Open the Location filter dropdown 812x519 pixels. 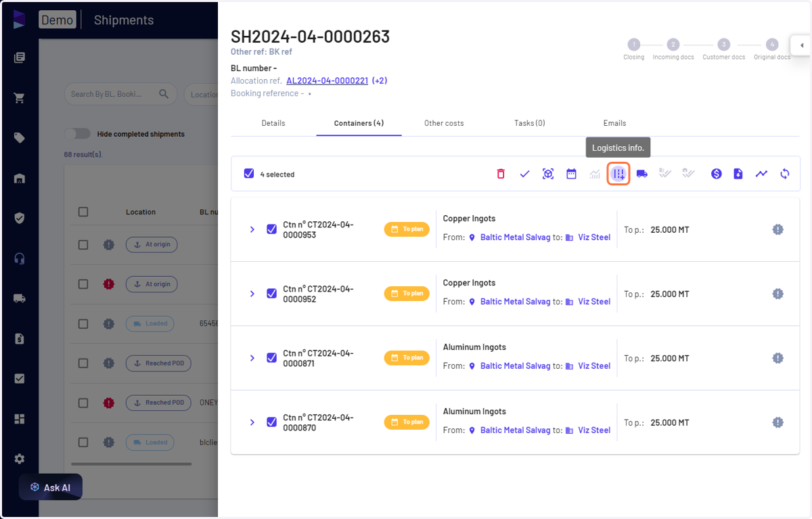click(201, 94)
